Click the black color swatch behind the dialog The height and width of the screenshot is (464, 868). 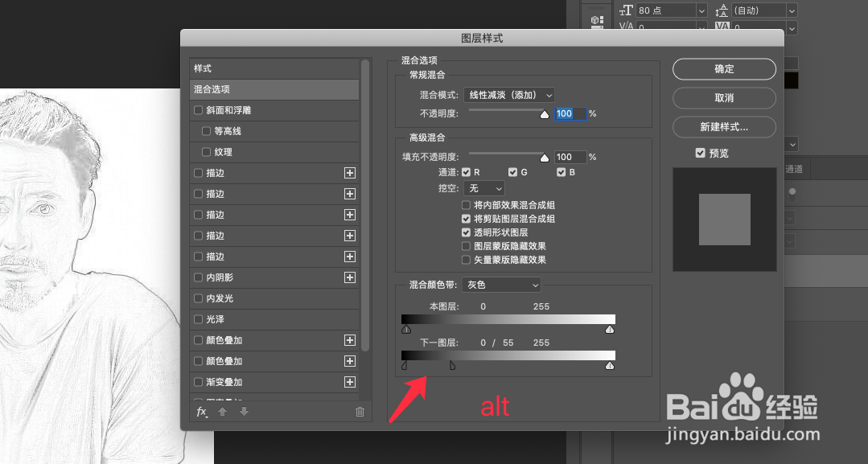coord(791,81)
